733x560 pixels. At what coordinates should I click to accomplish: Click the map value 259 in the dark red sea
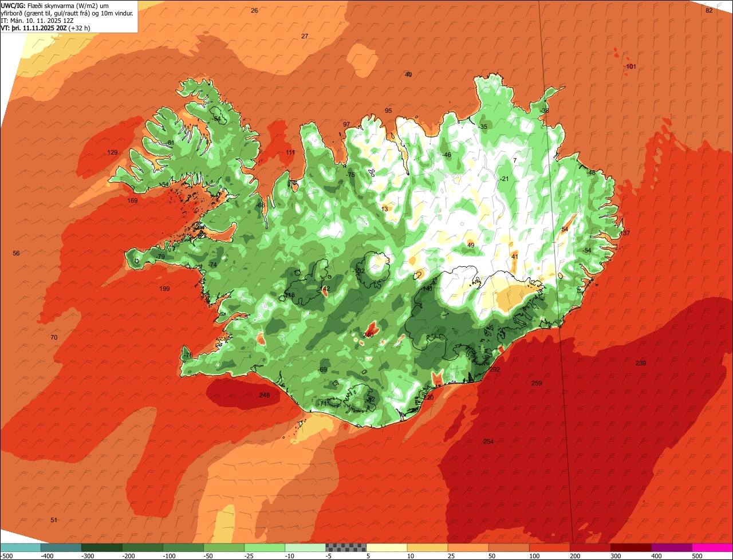537,384
